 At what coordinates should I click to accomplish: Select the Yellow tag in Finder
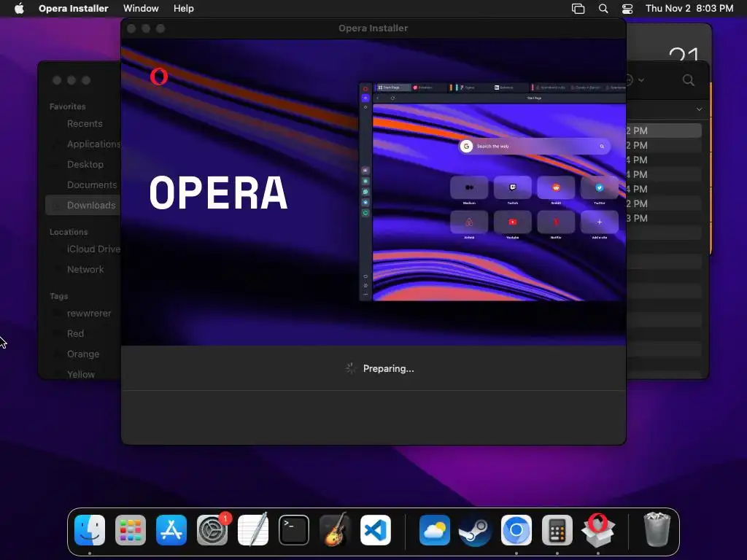(x=80, y=374)
